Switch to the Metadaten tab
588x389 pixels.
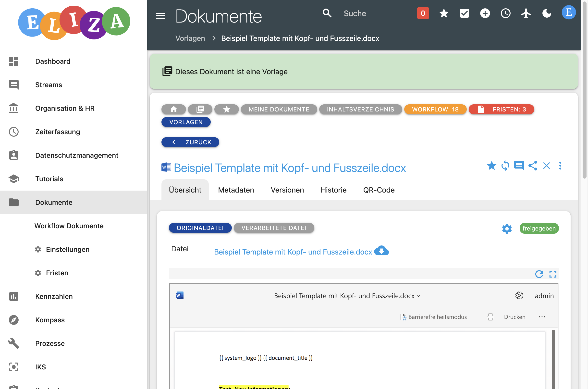click(236, 190)
